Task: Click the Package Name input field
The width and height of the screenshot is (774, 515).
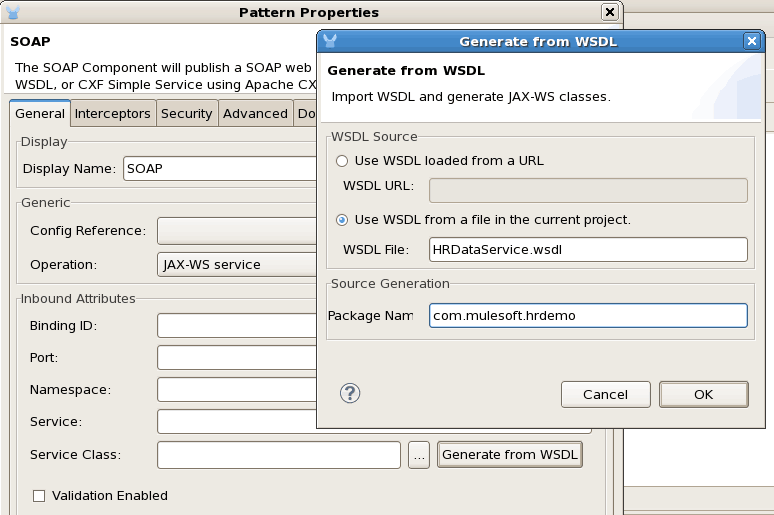Action: [x=588, y=316]
